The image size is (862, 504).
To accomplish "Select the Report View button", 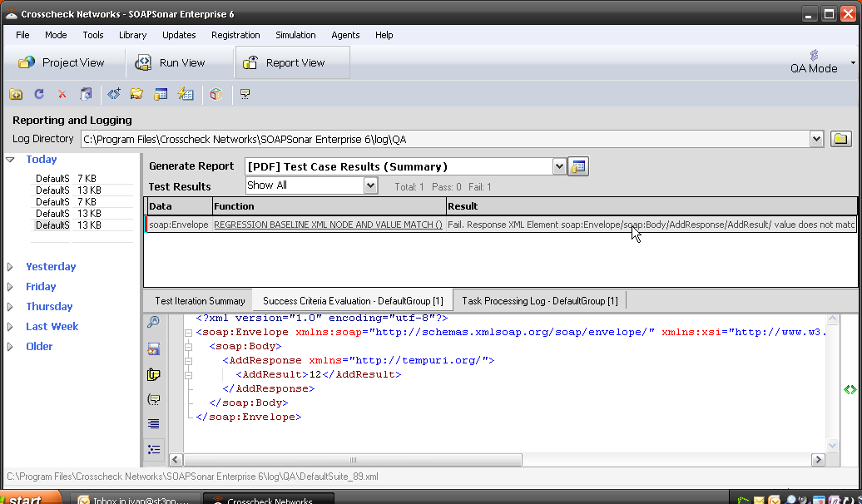I will [293, 62].
